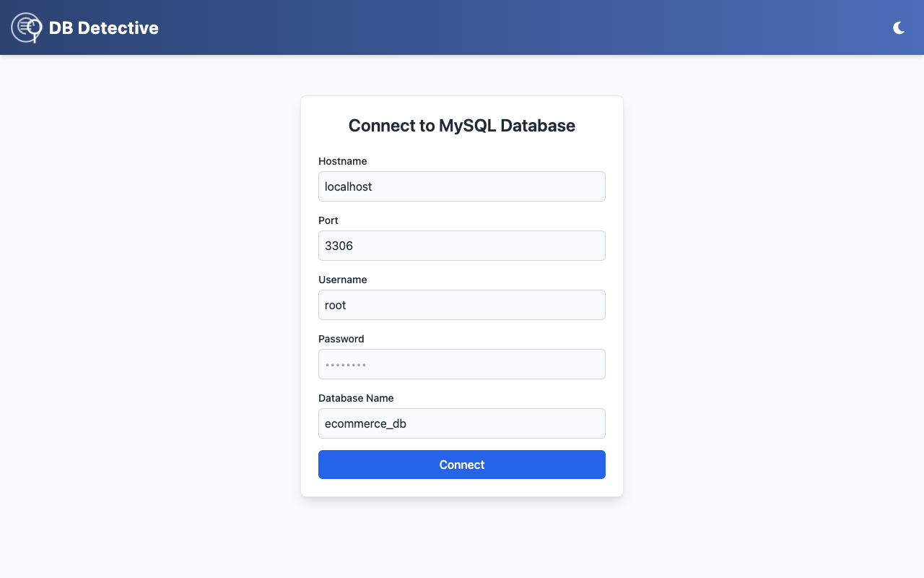Select the Username text box

point(461,305)
